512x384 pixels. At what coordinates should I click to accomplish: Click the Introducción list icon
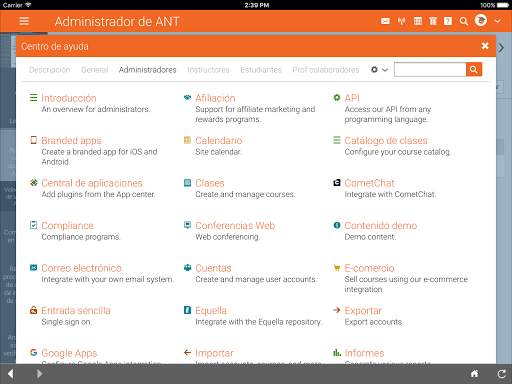pos(33,98)
